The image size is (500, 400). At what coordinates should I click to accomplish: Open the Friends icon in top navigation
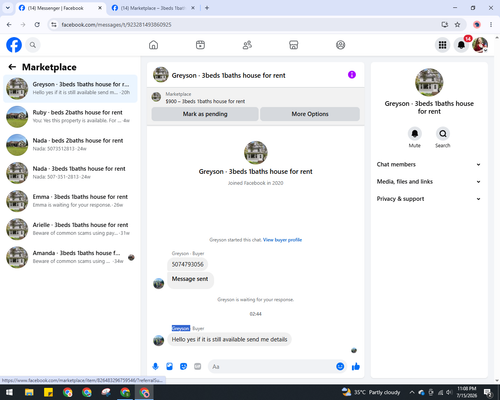[x=247, y=45]
